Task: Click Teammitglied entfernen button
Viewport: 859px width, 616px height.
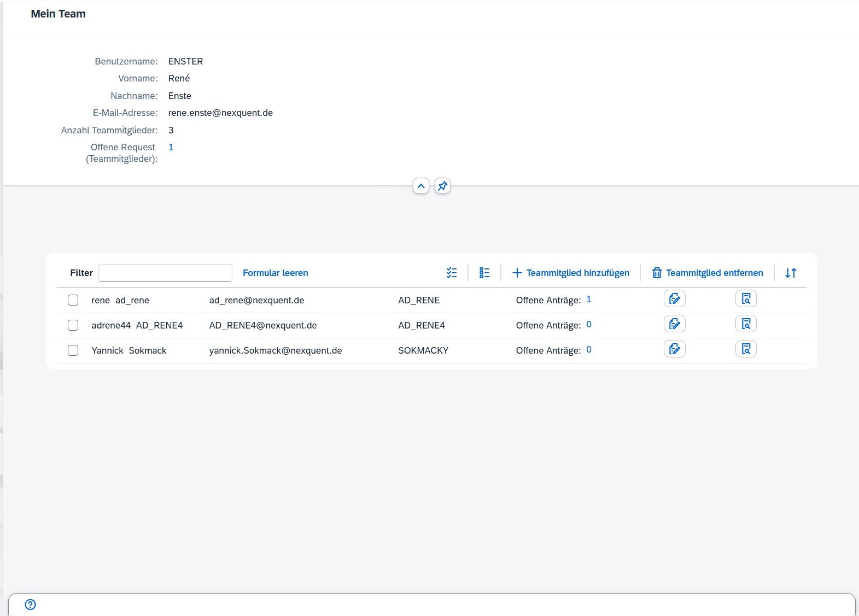Action: pos(708,273)
